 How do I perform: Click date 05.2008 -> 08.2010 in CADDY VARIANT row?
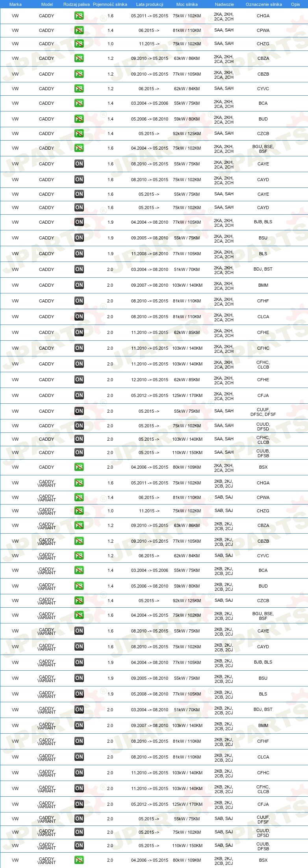150,694
